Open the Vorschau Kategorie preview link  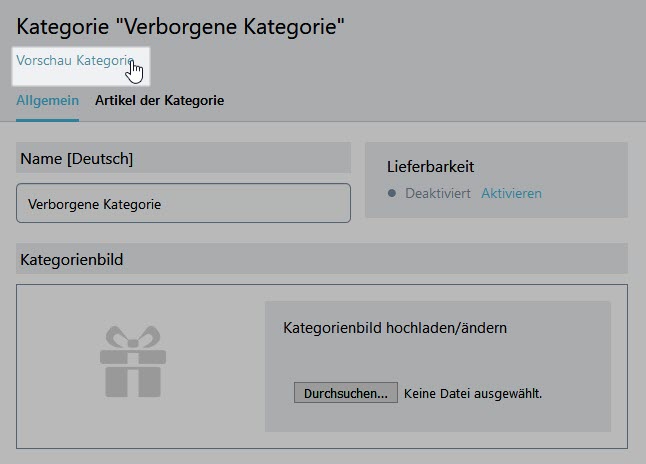(x=75, y=61)
